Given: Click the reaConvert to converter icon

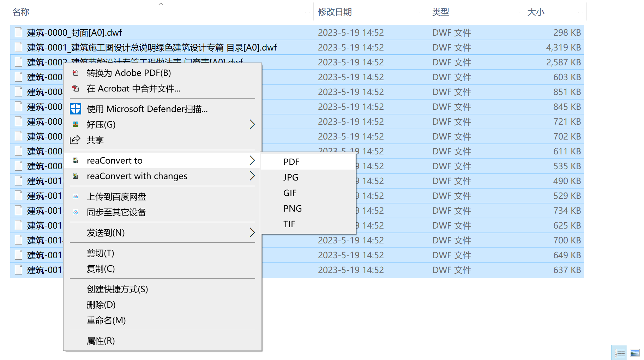Looking at the screenshot, I should 75,160.
